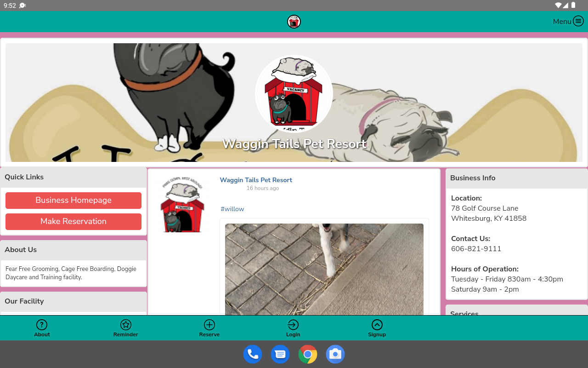
Task: Tap the Contact Us: label
Action: pos(471,239)
